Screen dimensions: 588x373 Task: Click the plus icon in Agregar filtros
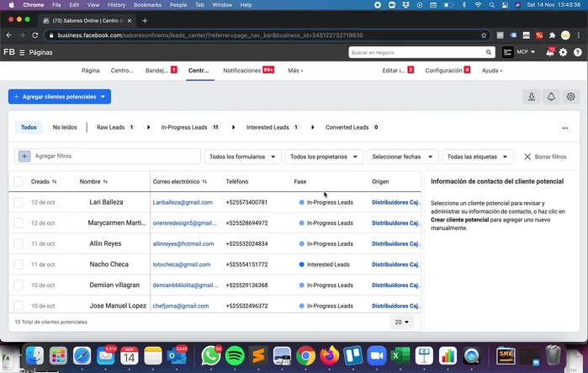point(24,157)
